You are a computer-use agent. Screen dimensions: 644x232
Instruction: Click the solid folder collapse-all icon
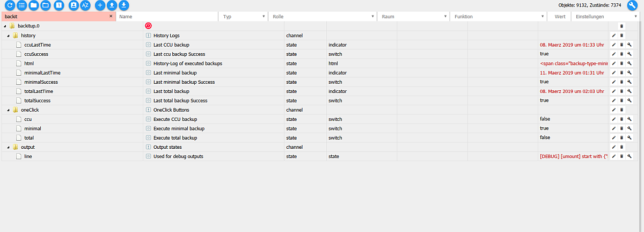point(33,5)
